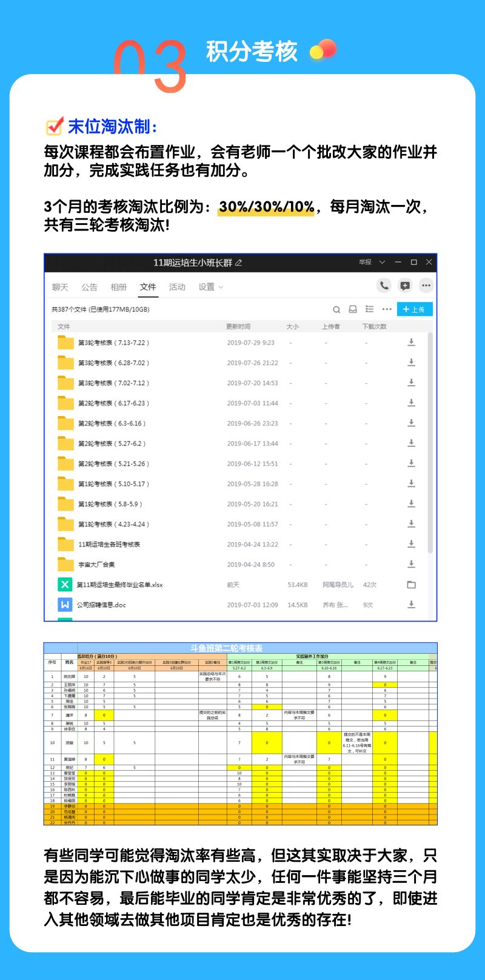Click the 上传 upload button
This screenshot has height=980, width=485.
(415, 309)
